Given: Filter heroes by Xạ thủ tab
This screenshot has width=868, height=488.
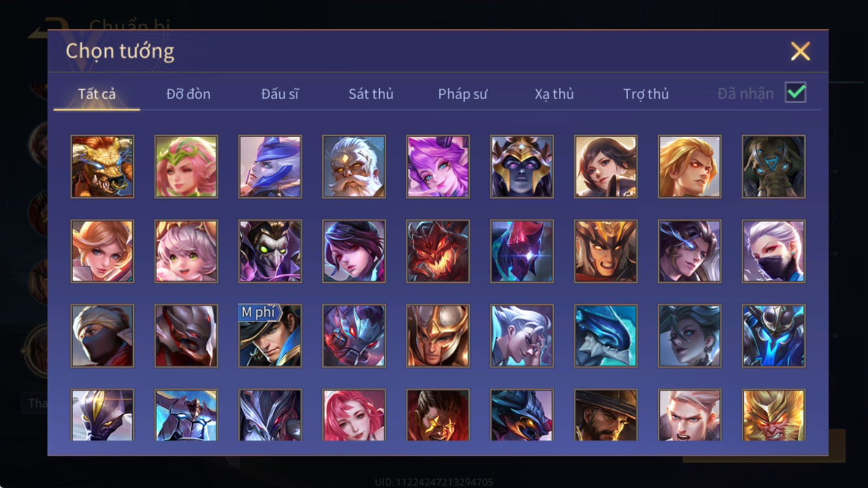Looking at the screenshot, I should pyautogui.click(x=554, y=94).
